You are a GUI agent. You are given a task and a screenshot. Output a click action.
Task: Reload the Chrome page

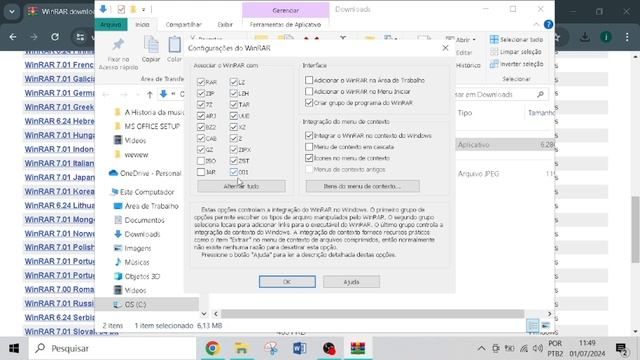tap(55, 37)
